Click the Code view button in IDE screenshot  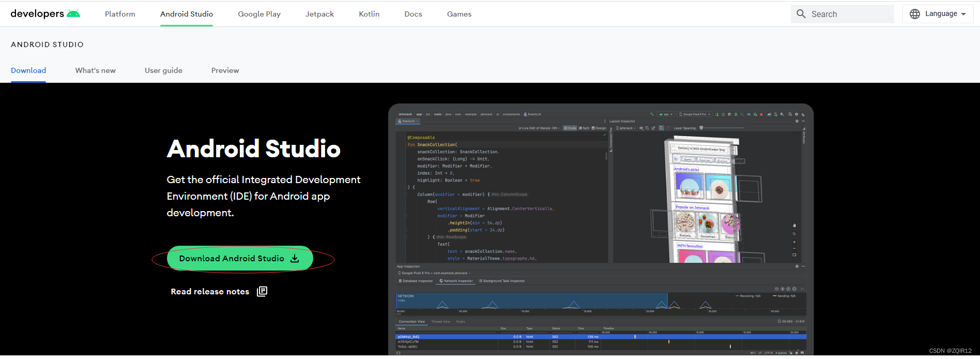570,128
